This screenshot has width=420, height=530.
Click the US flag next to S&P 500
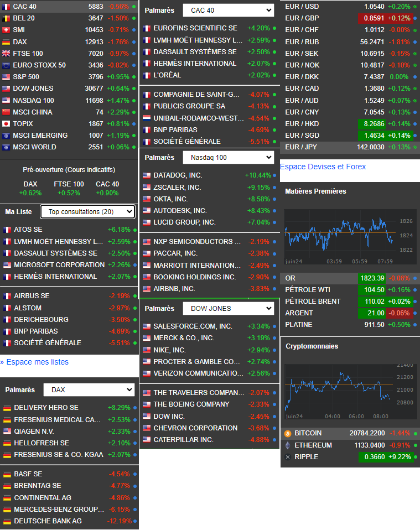pyautogui.click(x=6, y=77)
